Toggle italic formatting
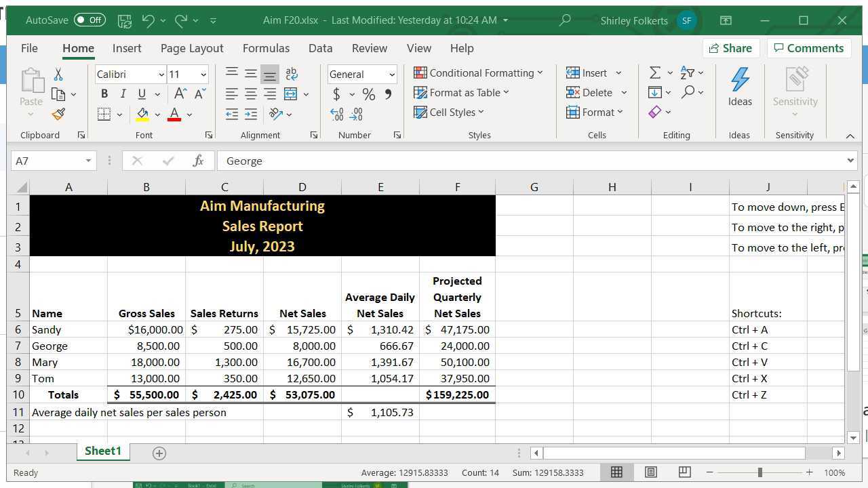Image resolution: width=868 pixels, height=488 pixels. 123,94
